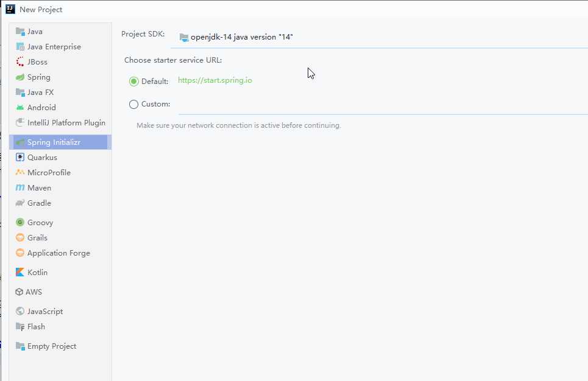Choose the Groovy icon
The width and height of the screenshot is (588, 381).
coord(20,223)
